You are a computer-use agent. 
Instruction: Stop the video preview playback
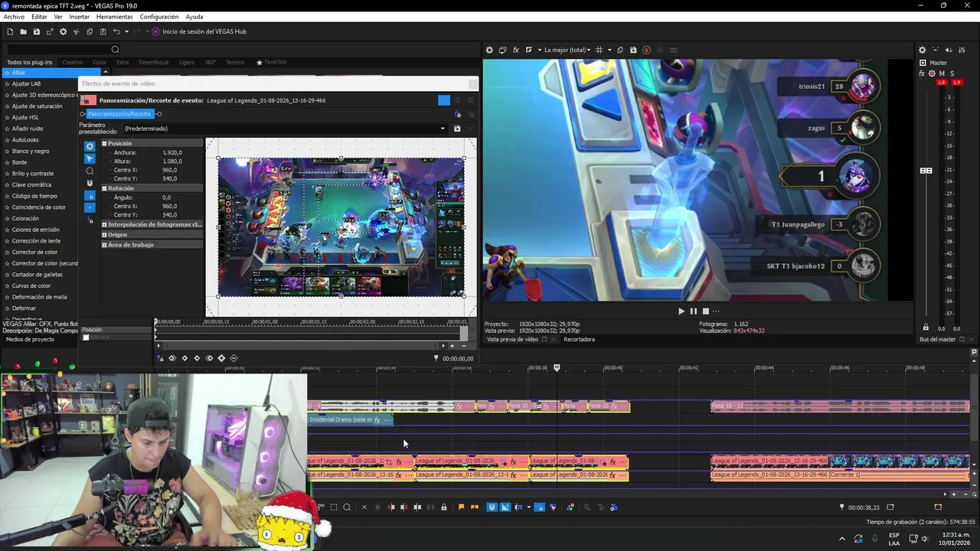point(706,311)
